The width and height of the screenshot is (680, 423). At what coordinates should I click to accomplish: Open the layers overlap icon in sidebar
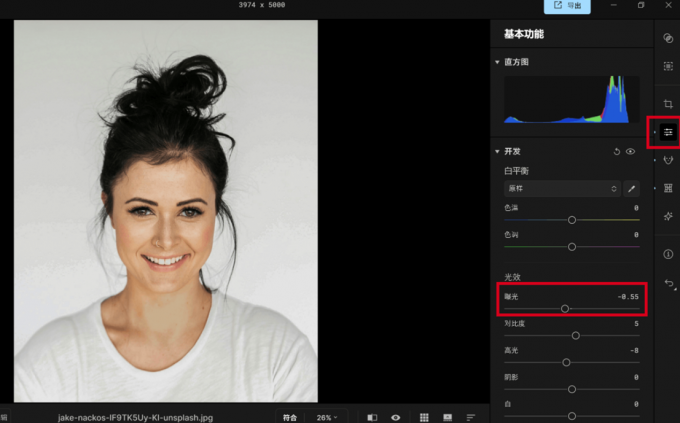pos(668,38)
